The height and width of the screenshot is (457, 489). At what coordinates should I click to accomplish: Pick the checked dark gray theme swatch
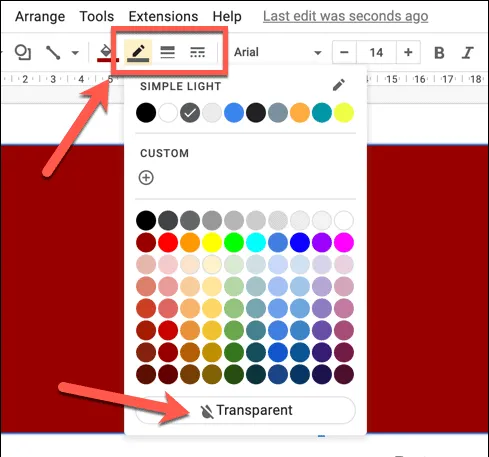(x=190, y=113)
